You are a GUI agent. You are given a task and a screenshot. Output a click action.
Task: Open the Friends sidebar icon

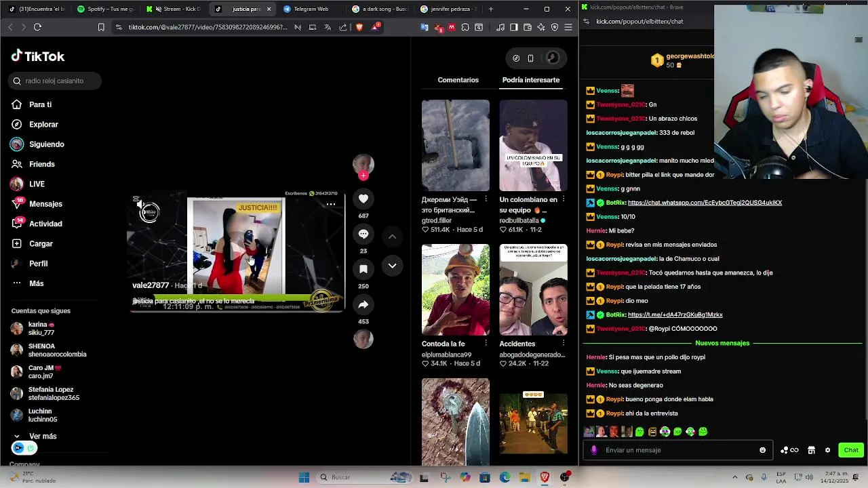[x=17, y=164]
